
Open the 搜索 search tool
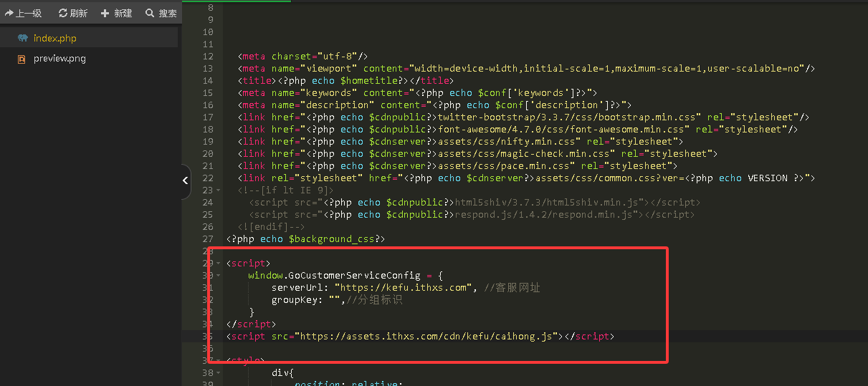(x=161, y=13)
